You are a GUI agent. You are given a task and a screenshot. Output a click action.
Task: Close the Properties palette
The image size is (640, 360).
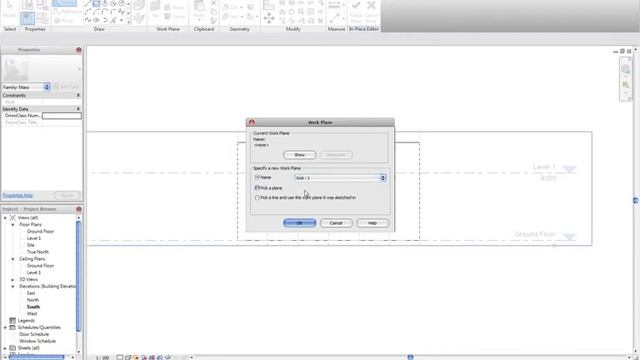pos(78,50)
